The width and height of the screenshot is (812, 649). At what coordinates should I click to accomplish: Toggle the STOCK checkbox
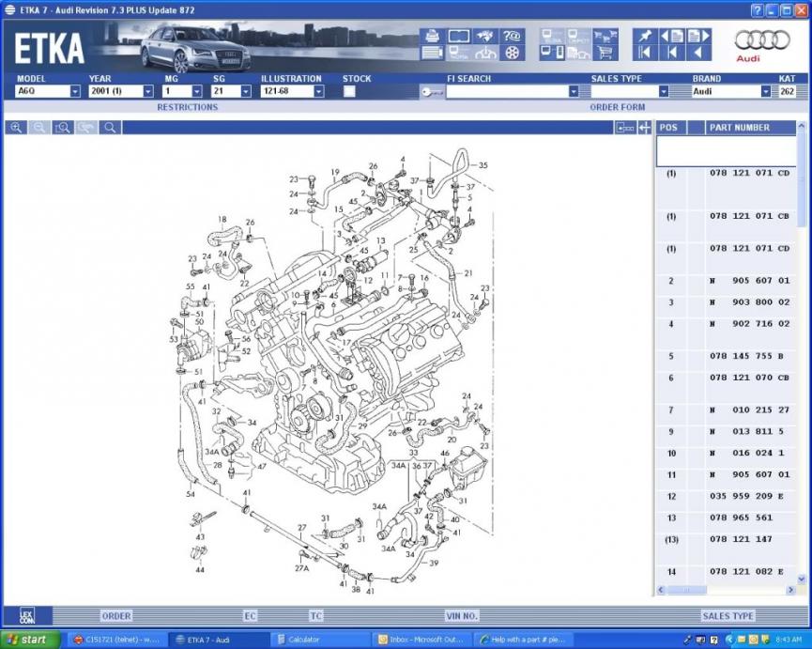(x=349, y=92)
